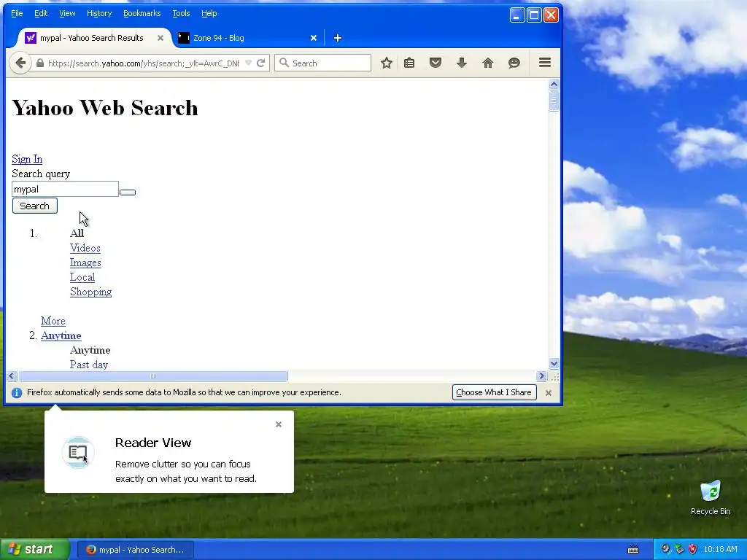Save page to Pocket icon
Image resolution: width=747 pixels, height=560 pixels.
(435, 63)
